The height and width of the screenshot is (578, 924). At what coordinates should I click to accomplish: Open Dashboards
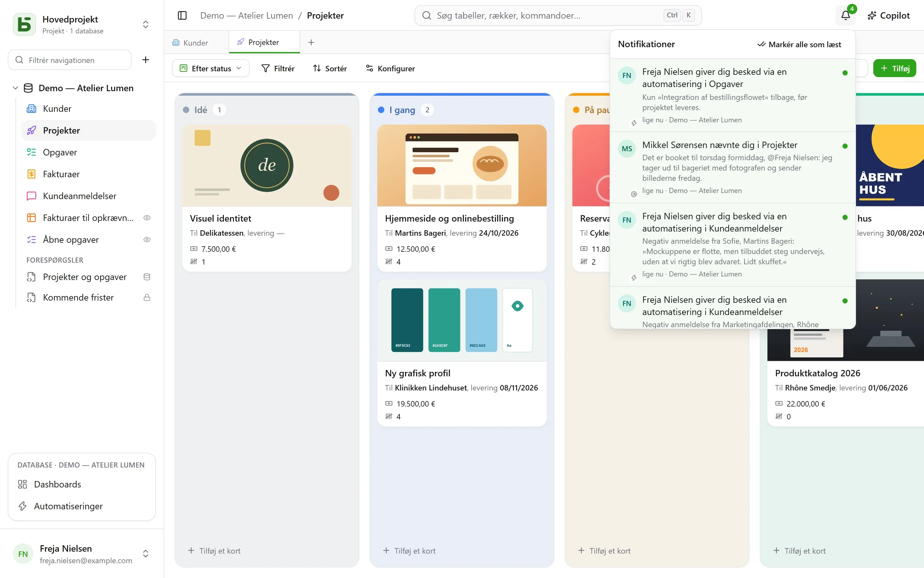(x=82, y=484)
